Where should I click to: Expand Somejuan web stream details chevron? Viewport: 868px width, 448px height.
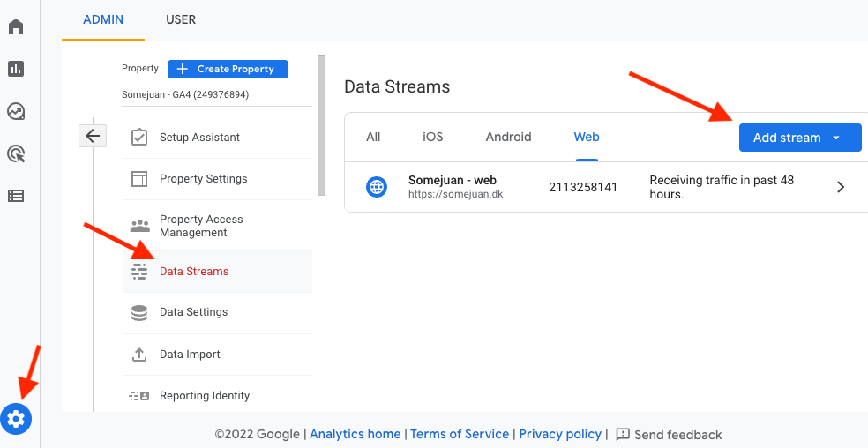coord(841,187)
